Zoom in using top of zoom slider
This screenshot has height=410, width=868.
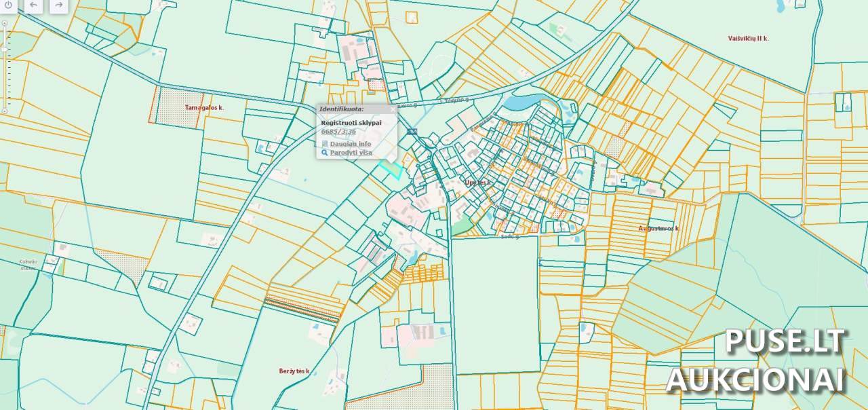(5, 23)
